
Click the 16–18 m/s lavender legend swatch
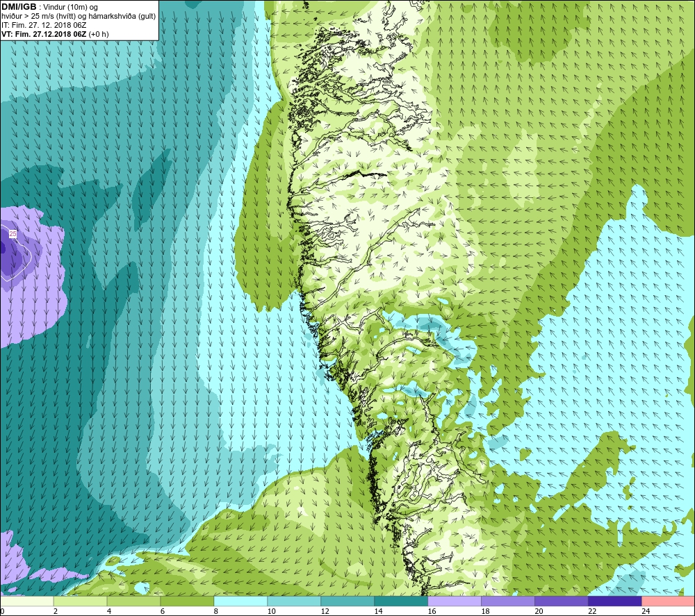pyautogui.click(x=455, y=601)
